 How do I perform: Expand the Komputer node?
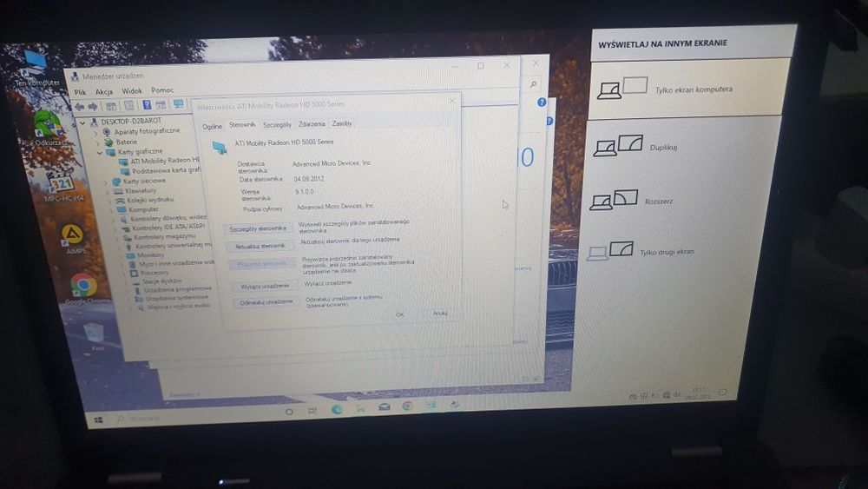(x=112, y=210)
